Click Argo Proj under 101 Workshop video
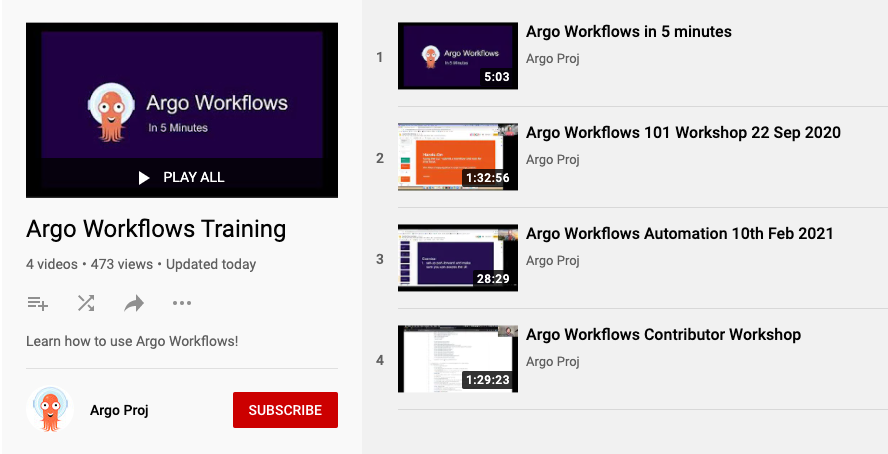Viewport: 888px width, 454px height. [x=553, y=160]
